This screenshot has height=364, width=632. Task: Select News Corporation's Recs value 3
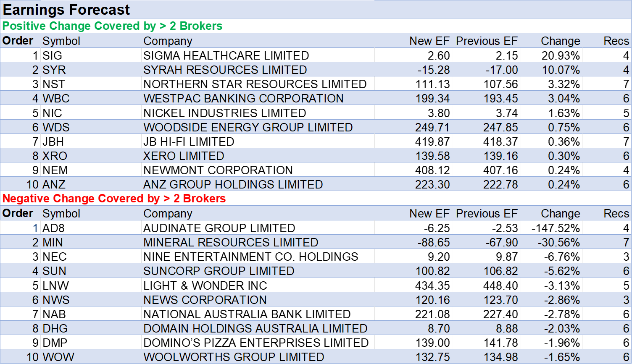pos(626,300)
